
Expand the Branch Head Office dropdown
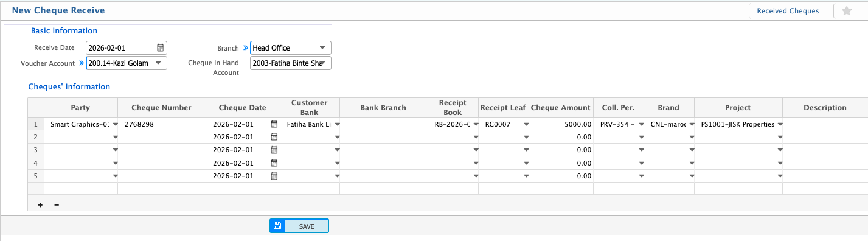tap(322, 48)
